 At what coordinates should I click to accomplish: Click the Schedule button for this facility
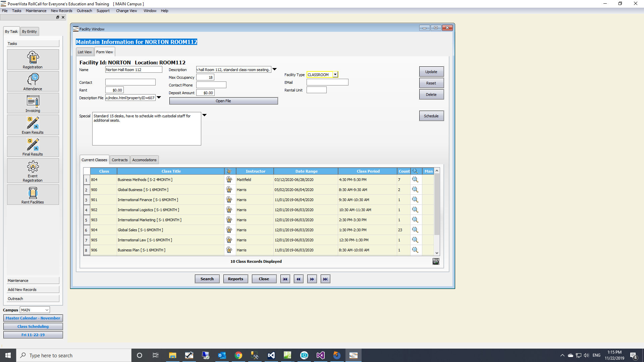[x=431, y=116]
